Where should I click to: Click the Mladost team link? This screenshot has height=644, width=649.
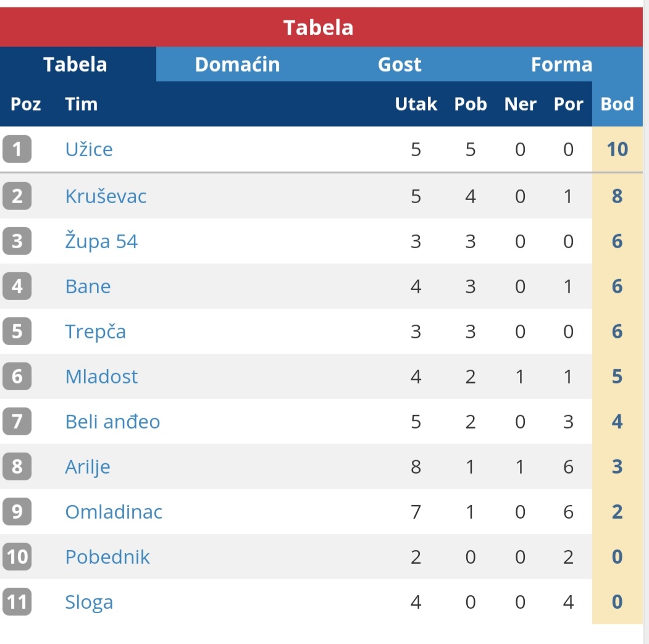[x=101, y=377]
